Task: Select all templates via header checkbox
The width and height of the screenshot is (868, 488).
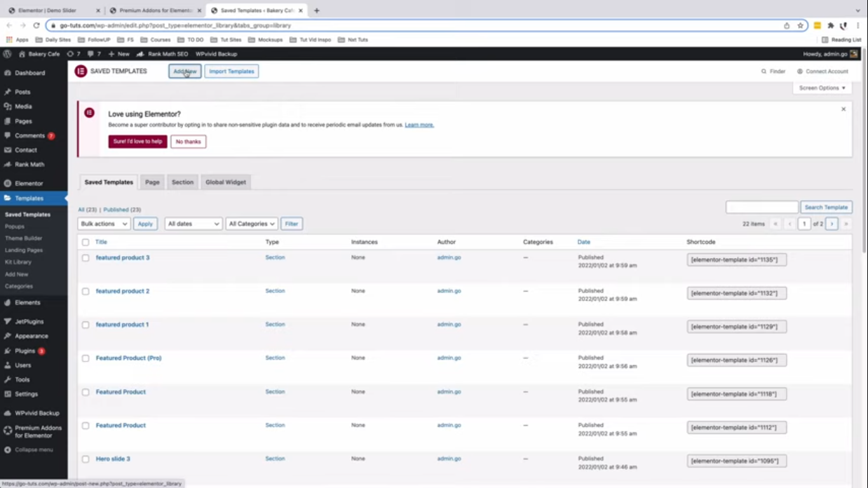Action: coord(85,242)
